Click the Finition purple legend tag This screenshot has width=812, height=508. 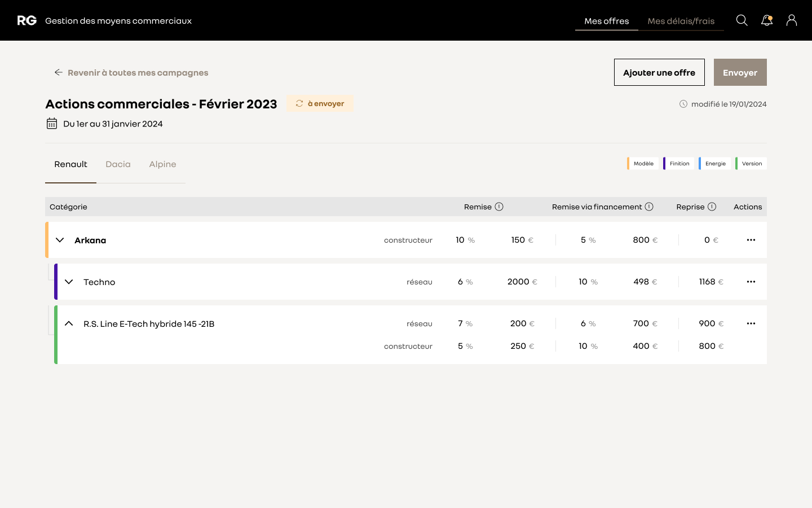(679, 164)
